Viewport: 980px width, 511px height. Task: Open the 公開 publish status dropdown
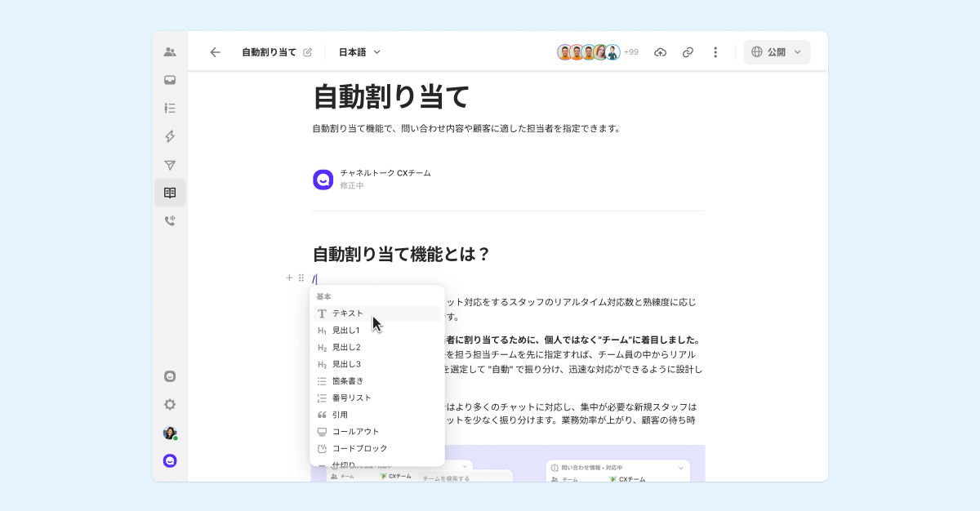(777, 52)
